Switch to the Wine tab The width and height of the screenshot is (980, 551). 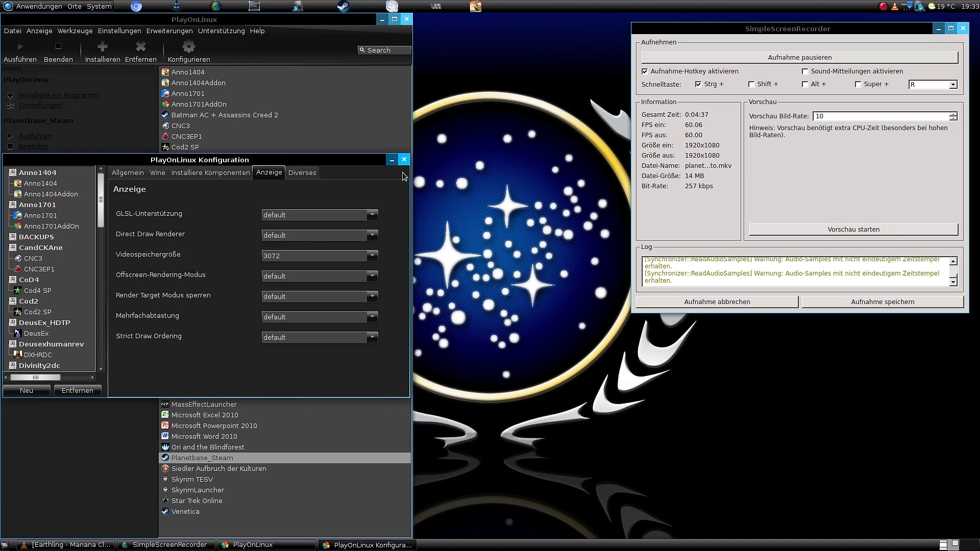click(157, 172)
